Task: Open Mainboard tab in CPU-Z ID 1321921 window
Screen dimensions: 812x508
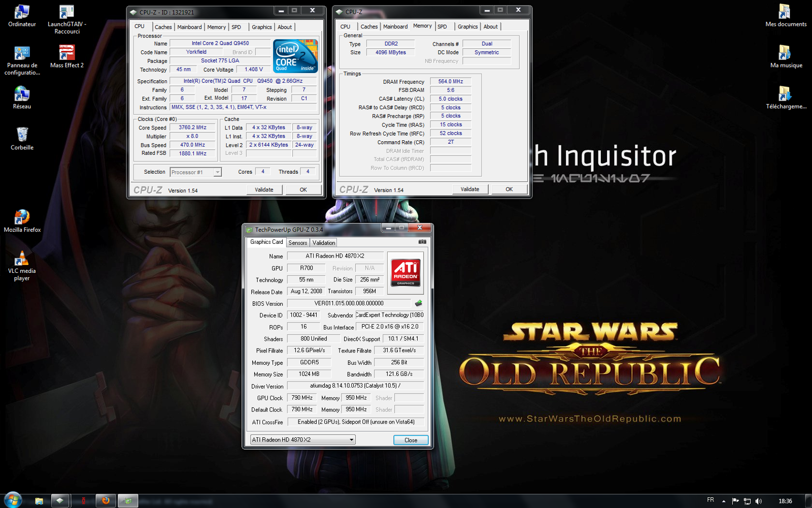Action: 189,27
